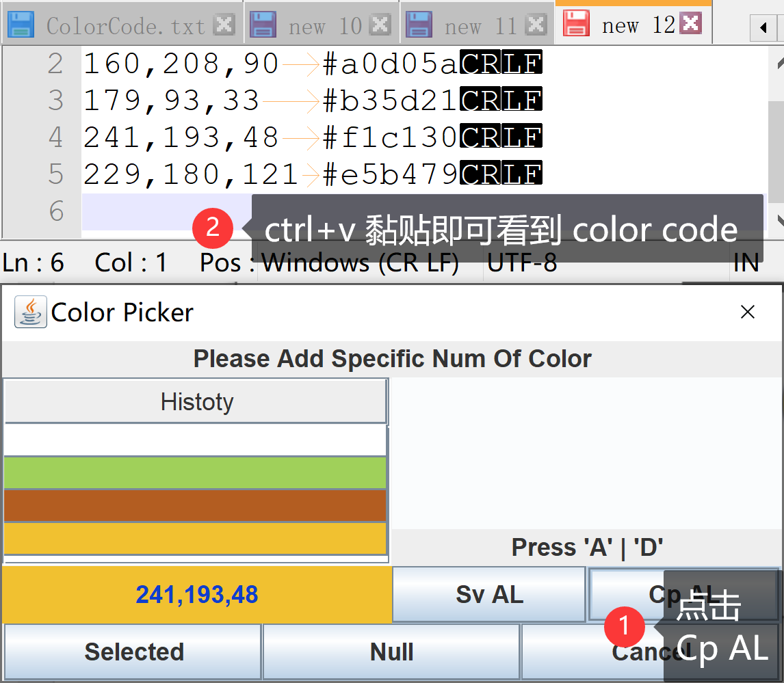Screen dimensions: 784x683
Task: Click the Col : 1 status entry
Action: (x=131, y=263)
